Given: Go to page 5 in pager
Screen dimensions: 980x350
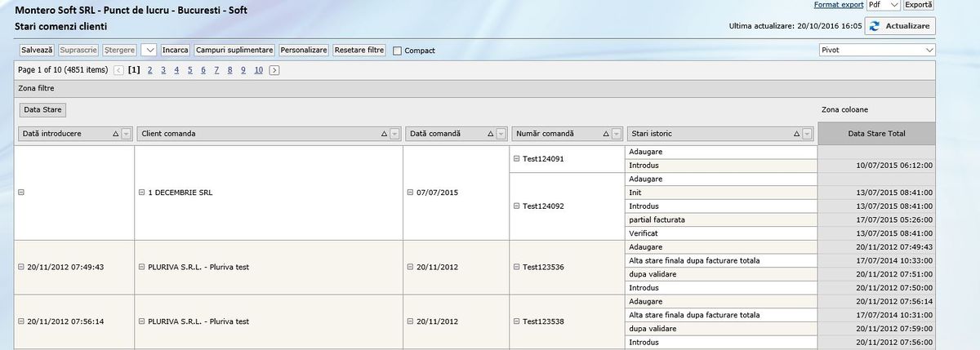Looking at the screenshot, I should coord(190,70).
